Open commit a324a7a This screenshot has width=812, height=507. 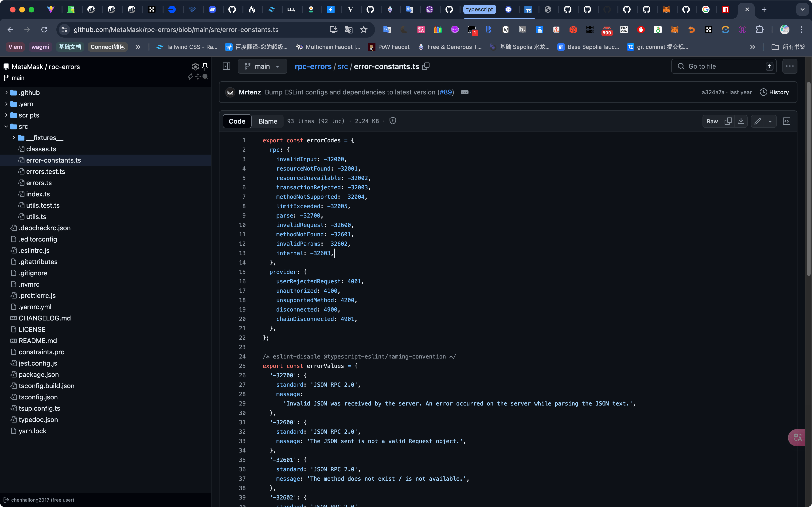[x=713, y=92]
